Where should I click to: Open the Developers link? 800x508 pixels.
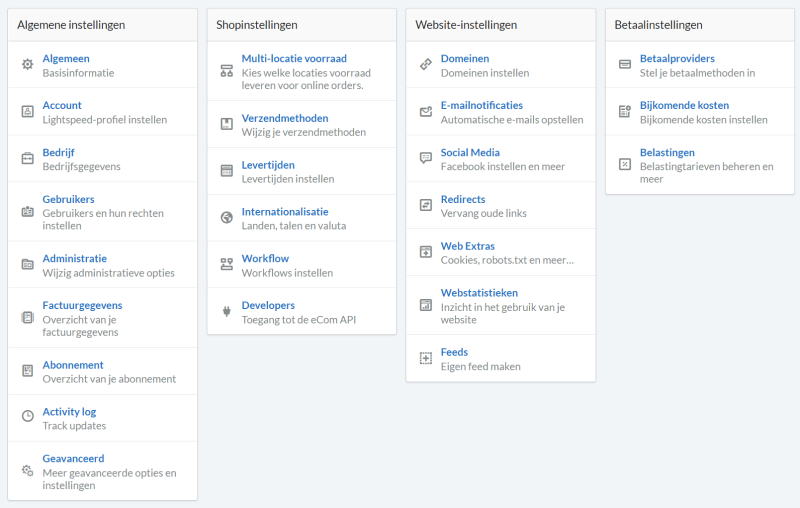click(268, 306)
